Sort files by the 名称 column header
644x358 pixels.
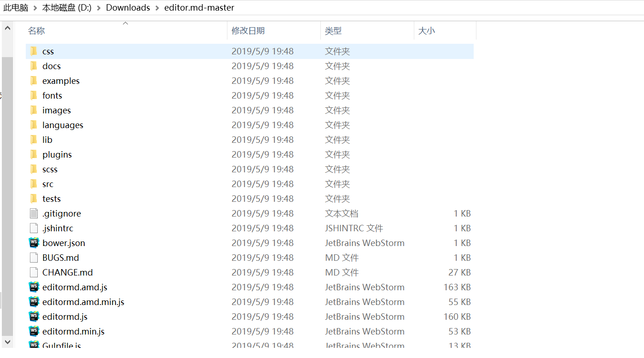tap(36, 31)
